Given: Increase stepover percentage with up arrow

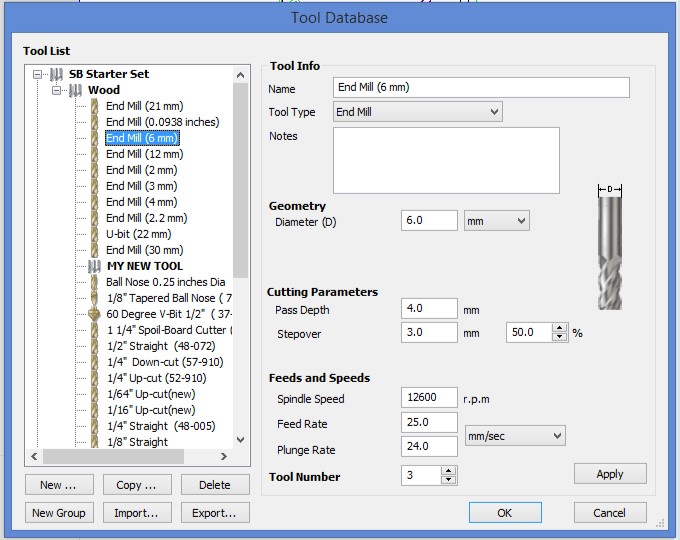Looking at the screenshot, I should 559,328.
